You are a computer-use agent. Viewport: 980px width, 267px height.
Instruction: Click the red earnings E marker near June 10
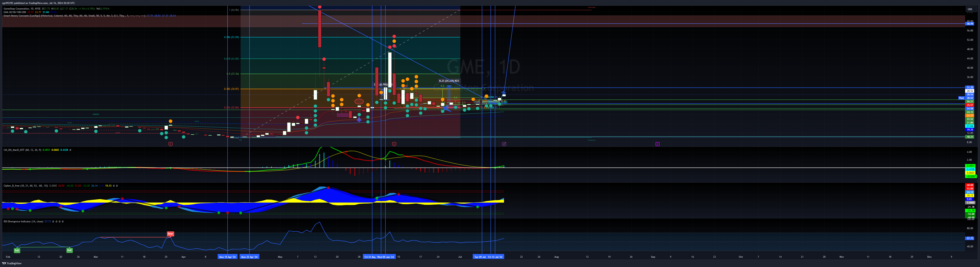(x=394, y=144)
